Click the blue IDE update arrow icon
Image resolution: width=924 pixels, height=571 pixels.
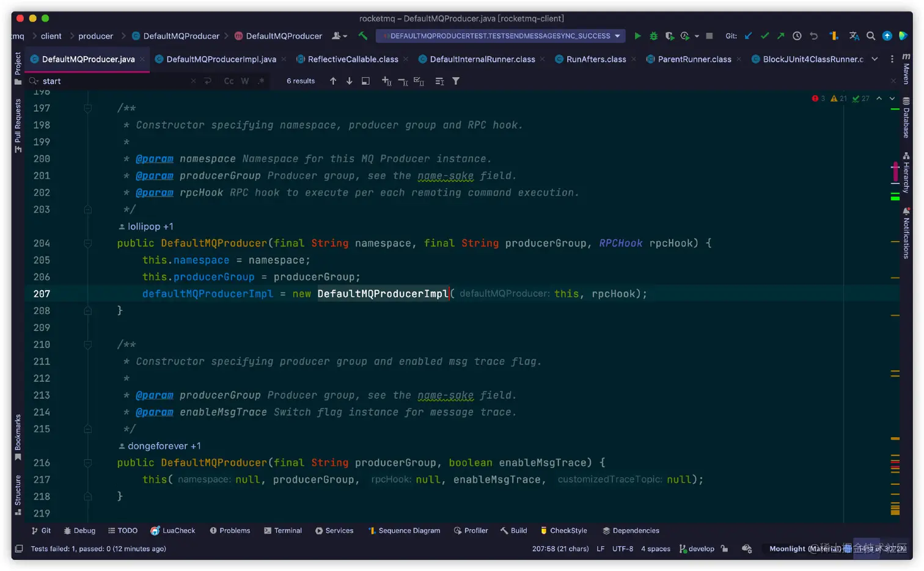[x=887, y=36]
